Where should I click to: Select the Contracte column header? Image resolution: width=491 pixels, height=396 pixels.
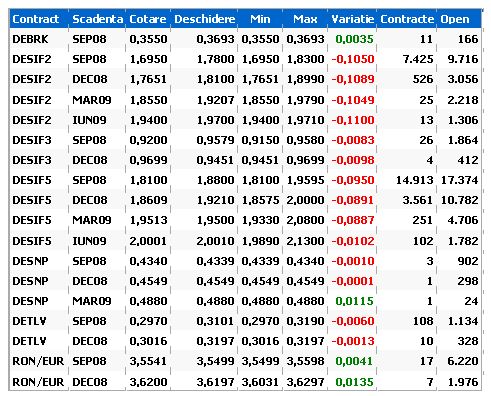(x=407, y=19)
